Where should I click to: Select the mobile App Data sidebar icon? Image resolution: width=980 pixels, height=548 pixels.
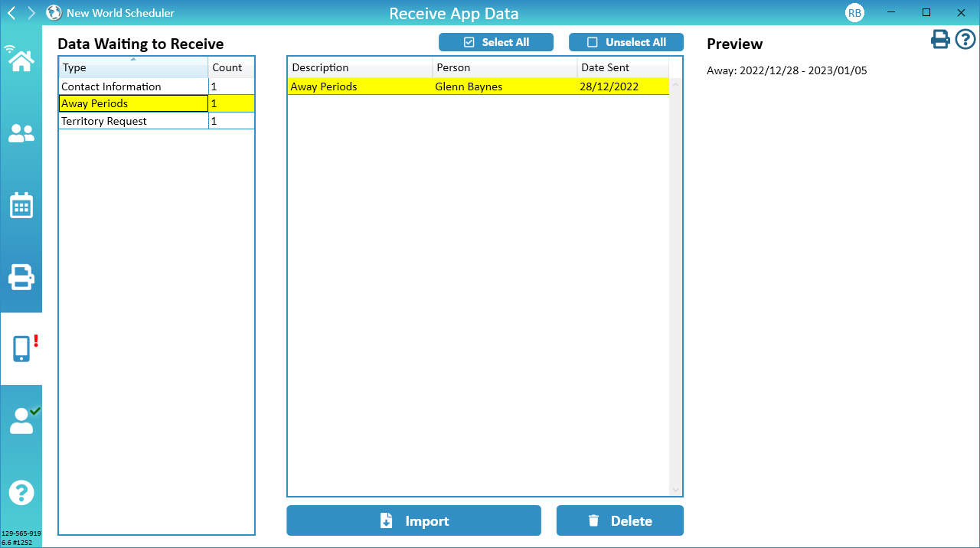tap(21, 348)
